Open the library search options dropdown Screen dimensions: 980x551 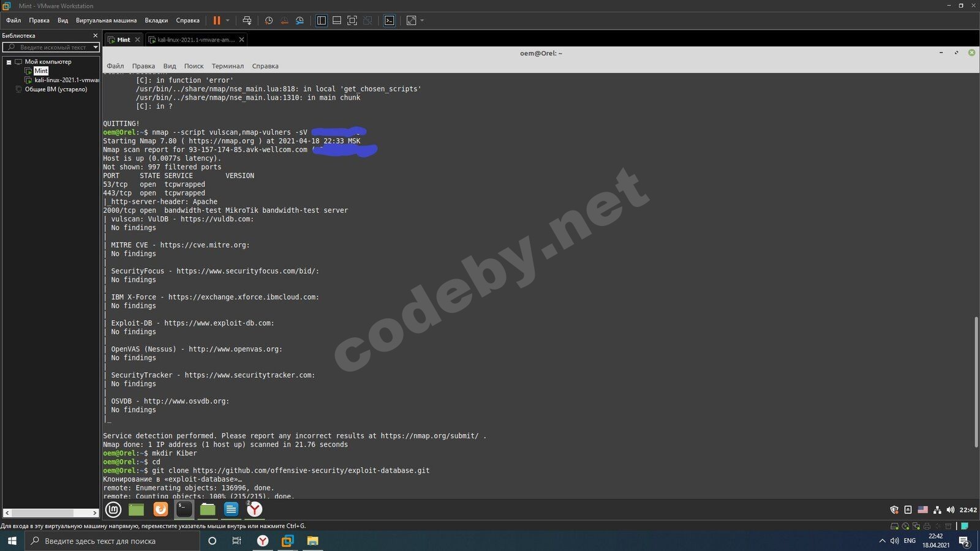point(96,47)
